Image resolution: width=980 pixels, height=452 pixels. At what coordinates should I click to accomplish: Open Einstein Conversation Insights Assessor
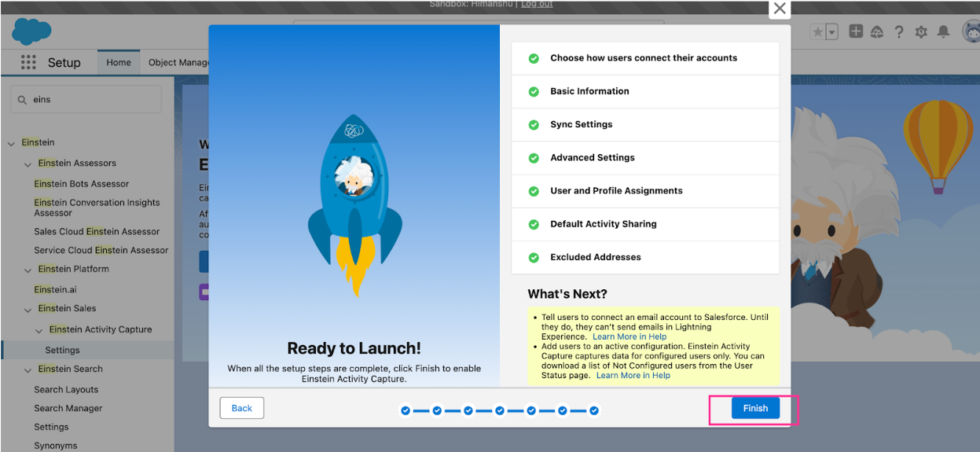97,208
